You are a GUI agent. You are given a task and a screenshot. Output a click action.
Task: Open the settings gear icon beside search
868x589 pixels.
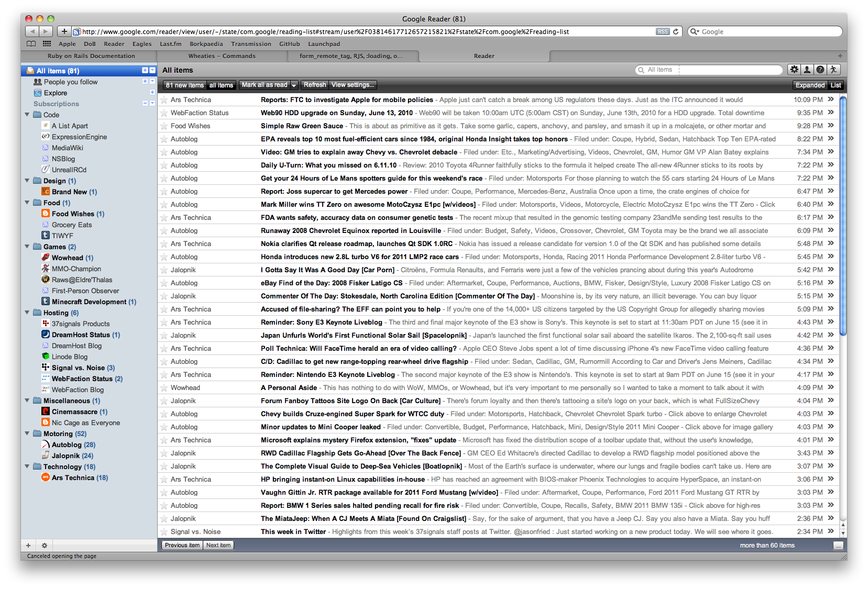(x=794, y=70)
